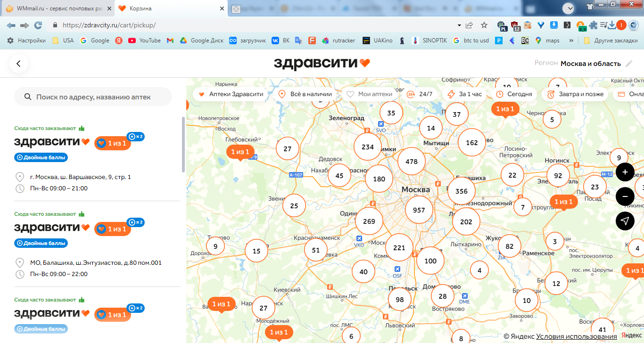Open the Google Диск bookmark
The image size is (644, 343).
pos(202,41)
